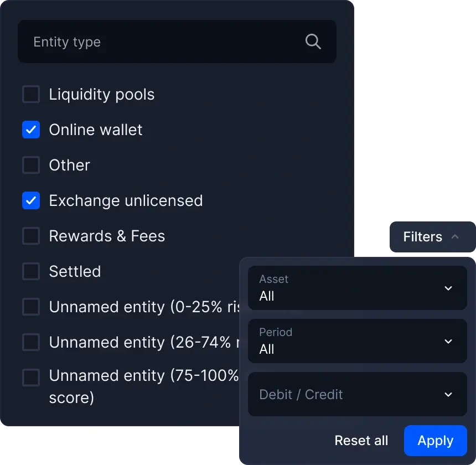This screenshot has height=465, width=476.
Task: Collapse the Filters panel chevron
Action: coord(455,237)
